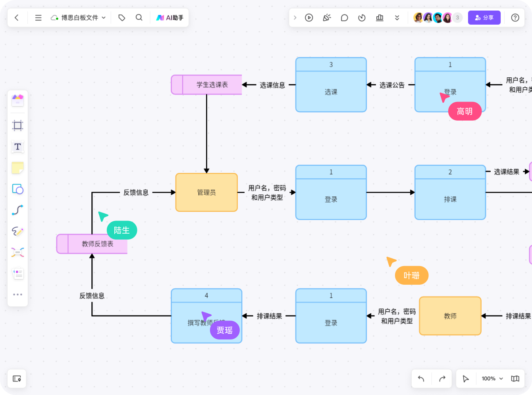Screen dimensions: 532x395
Task: Select the mind map tool
Action: coord(17,252)
